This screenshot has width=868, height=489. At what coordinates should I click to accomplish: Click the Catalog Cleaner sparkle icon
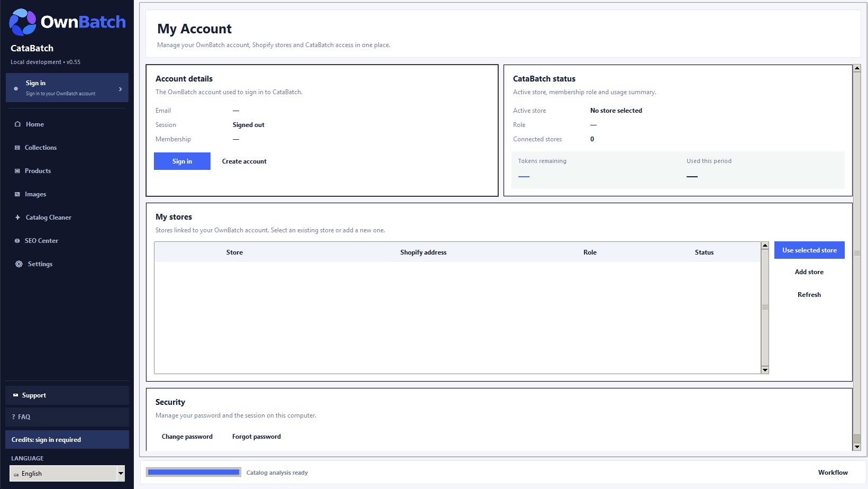pos(17,218)
